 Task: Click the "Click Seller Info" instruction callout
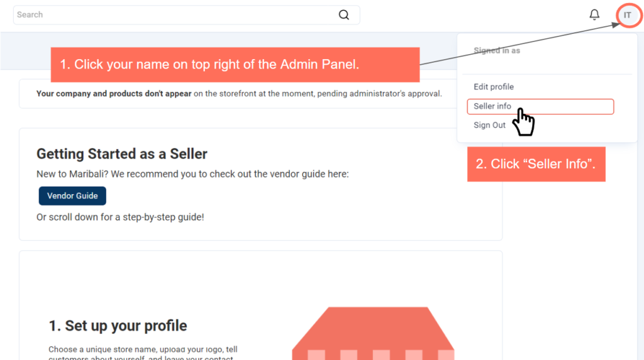[x=536, y=164]
